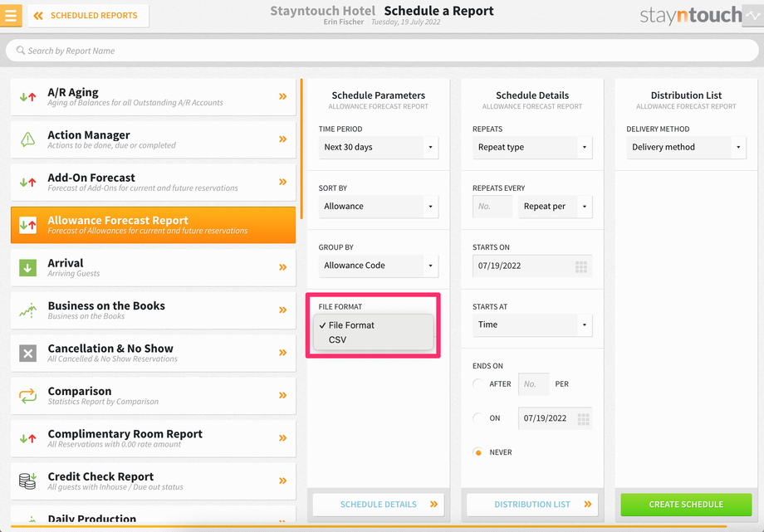The image size is (764, 532).
Task: Click the Complimentary Room Report arrows icon
Action: (x=27, y=438)
